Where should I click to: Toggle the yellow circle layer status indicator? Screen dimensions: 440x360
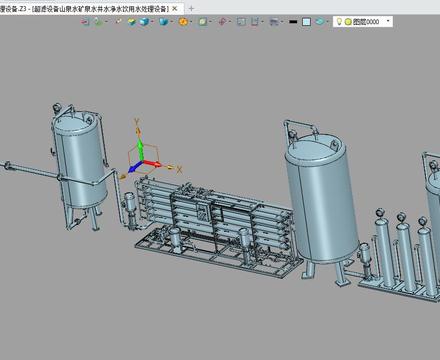[x=348, y=22]
